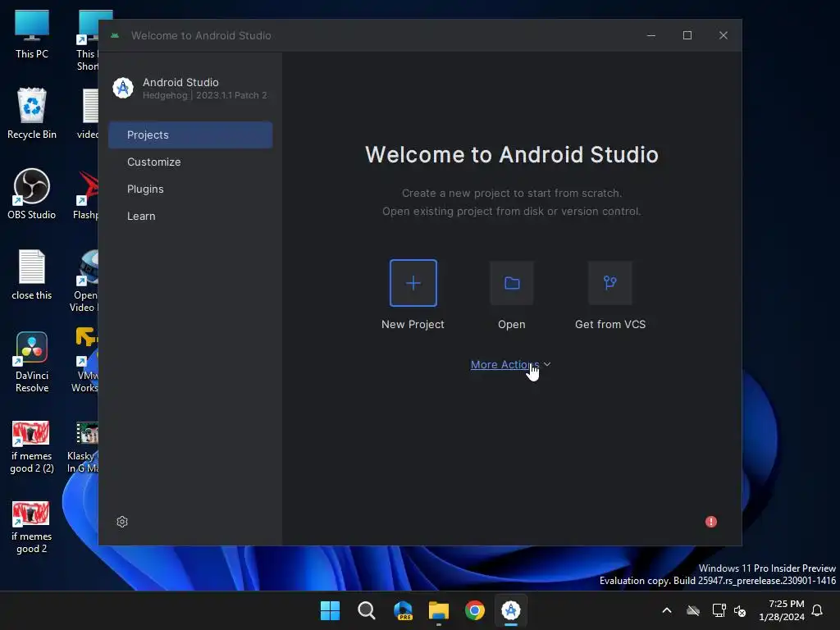Minimize the Android Studio welcome window
840x630 pixels.
pyautogui.click(x=651, y=35)
